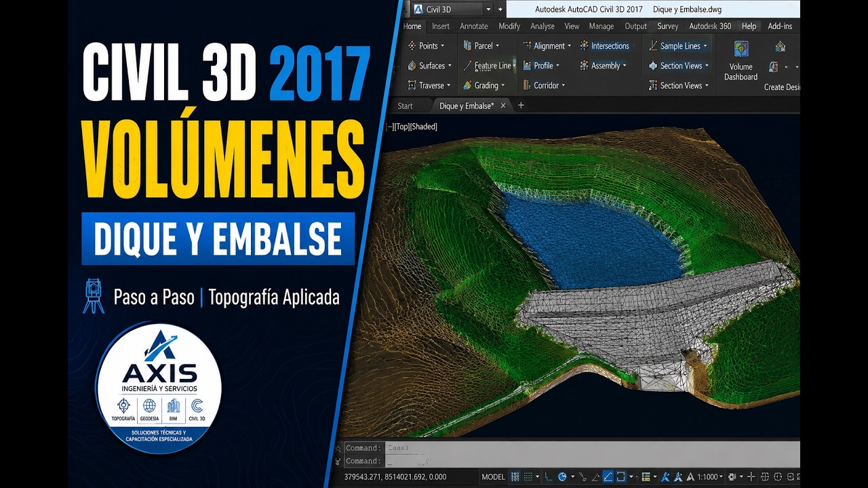
Task: Click the Alignment tool
Action: 547,46
